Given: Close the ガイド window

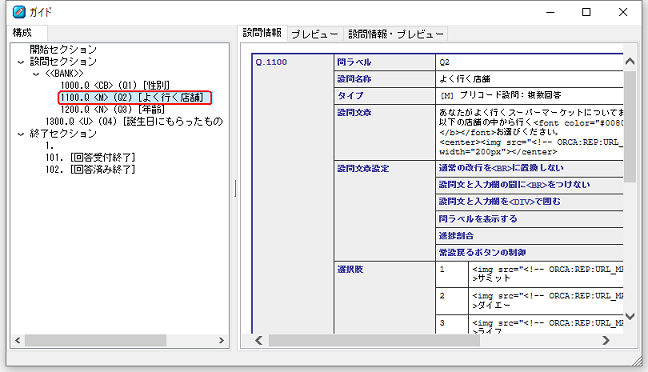Looking at the screenshot, I should [x=623, y=12].
